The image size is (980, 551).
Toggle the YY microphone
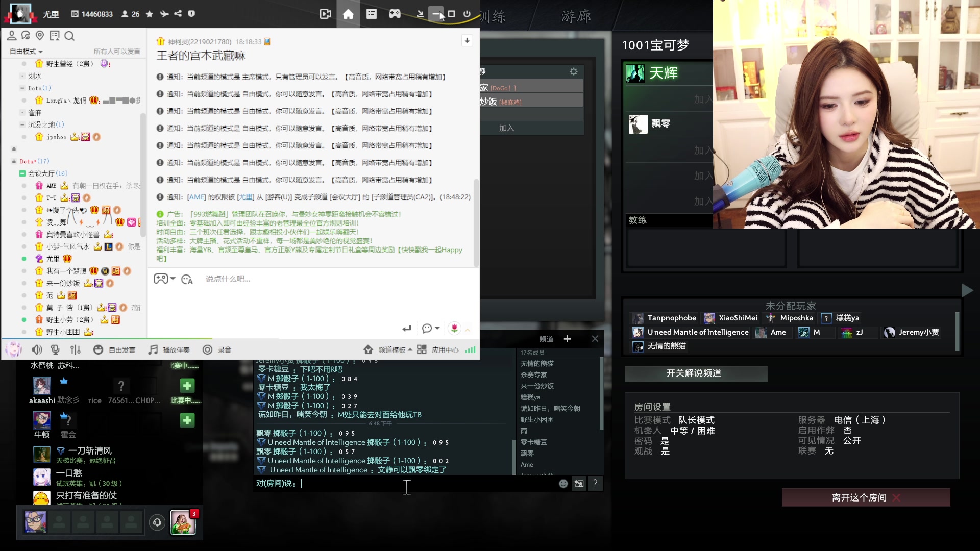point(55,349)
